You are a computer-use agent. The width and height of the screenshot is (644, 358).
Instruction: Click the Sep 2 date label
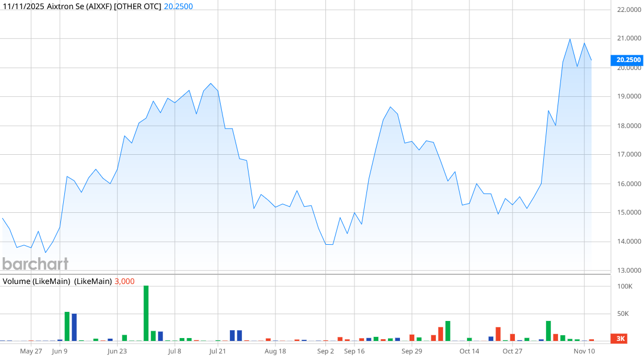(325, 351)
